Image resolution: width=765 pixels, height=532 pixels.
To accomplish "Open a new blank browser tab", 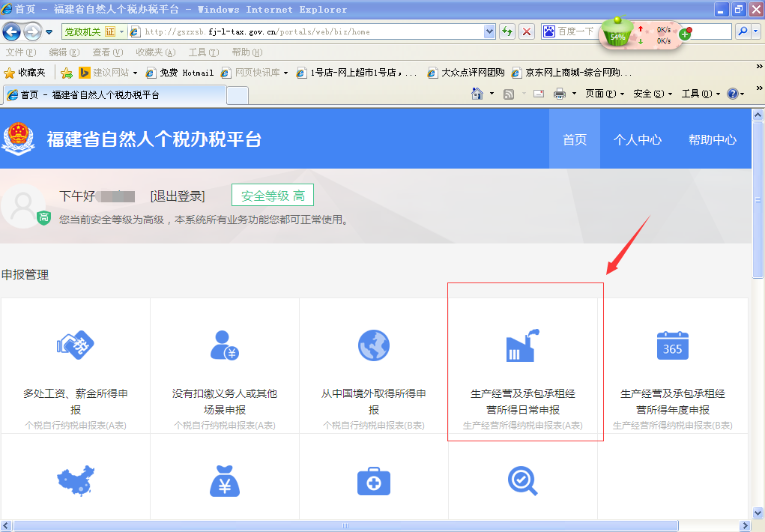I will (238, 95).
